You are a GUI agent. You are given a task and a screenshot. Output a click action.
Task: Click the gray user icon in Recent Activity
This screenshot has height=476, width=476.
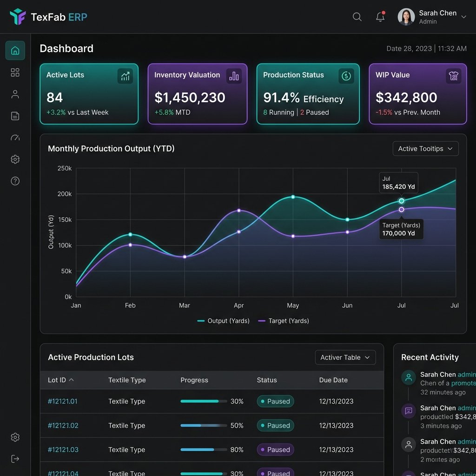click(409, 445)
